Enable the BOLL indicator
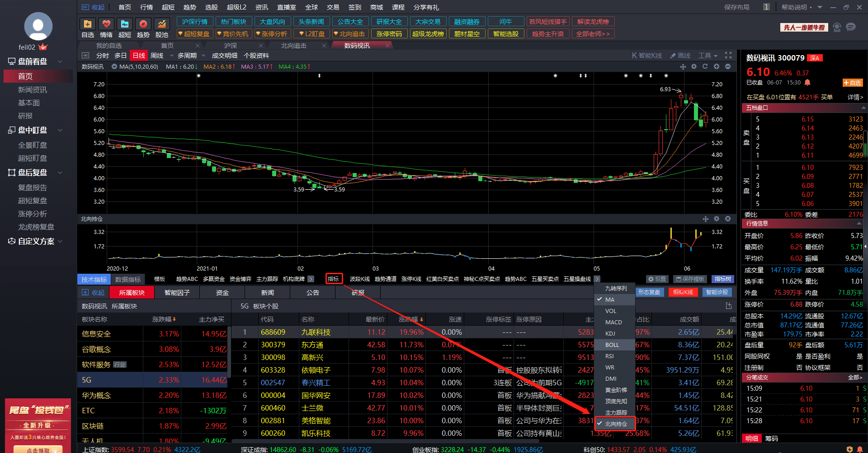This screenshot has width=868, height=453. pyautogui.click(x=614, y=345)
